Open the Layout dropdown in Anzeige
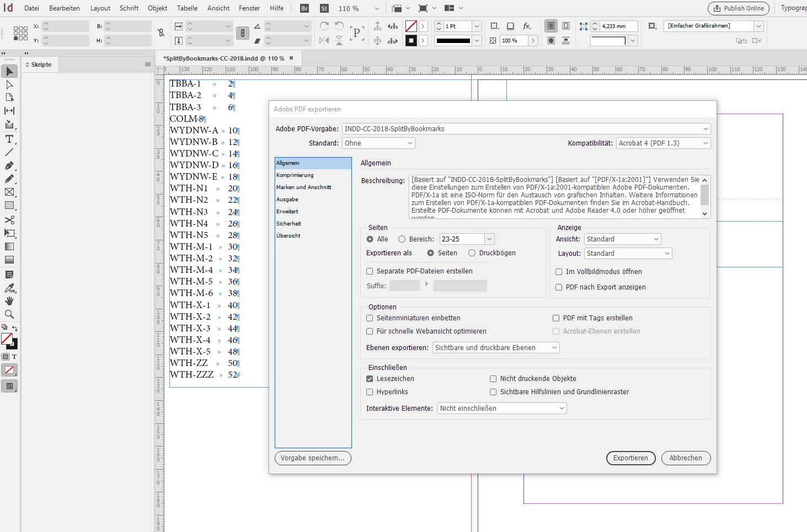This screenshot has height=532, width=807. click(x=628, y=254)
